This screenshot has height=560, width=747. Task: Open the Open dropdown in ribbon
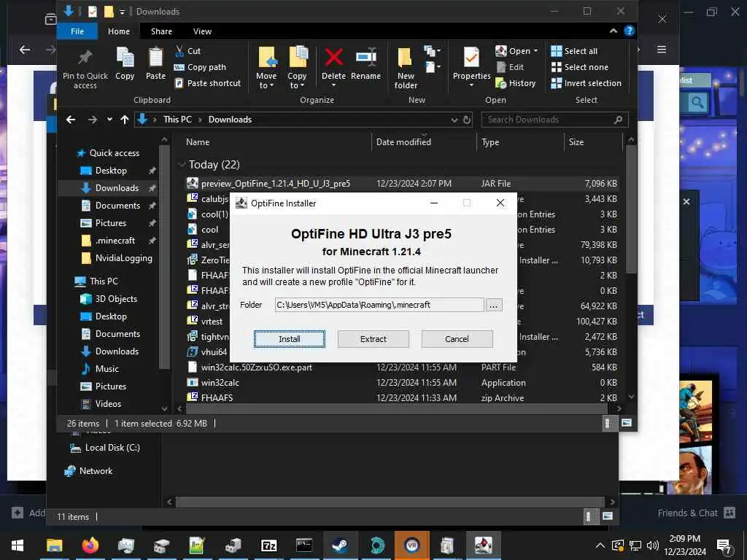click(x=516, y=51)
